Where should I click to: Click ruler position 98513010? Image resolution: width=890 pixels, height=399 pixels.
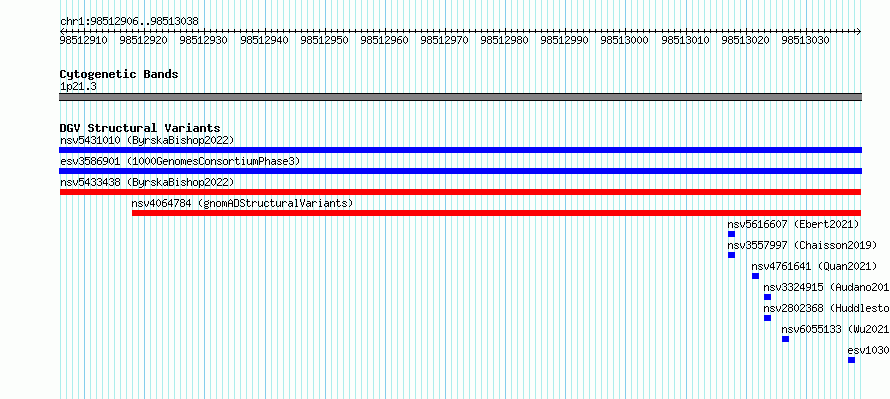pyautogui.click(x=685, y=41)
